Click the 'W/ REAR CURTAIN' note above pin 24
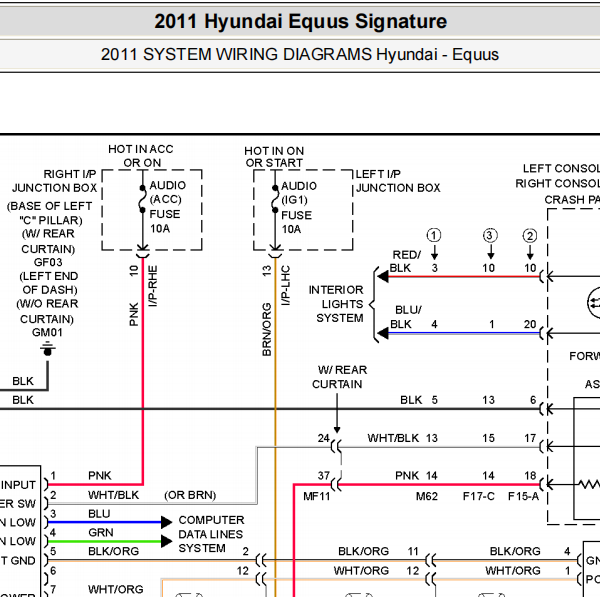 coord(339,377)
